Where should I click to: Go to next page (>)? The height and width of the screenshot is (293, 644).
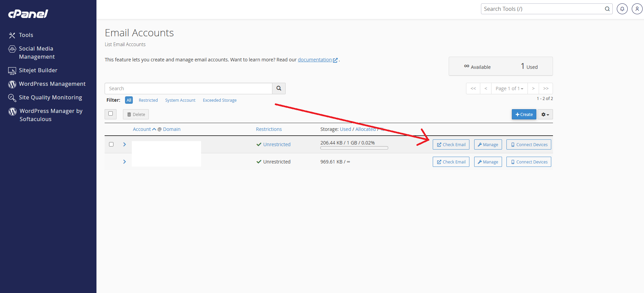click(533, 89)
